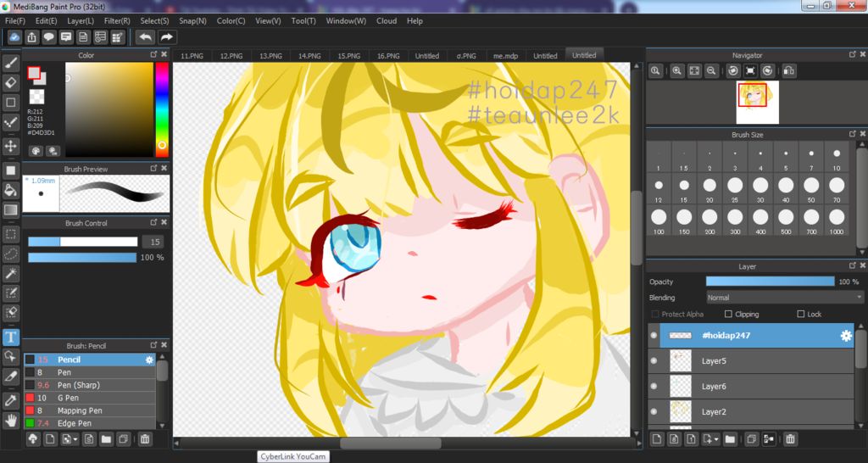The width and height of the screenshot is (868, 463).
Task: Open gear settings of #hoidap247 layer
Action: pyautogui.click(x=846, y=336)
